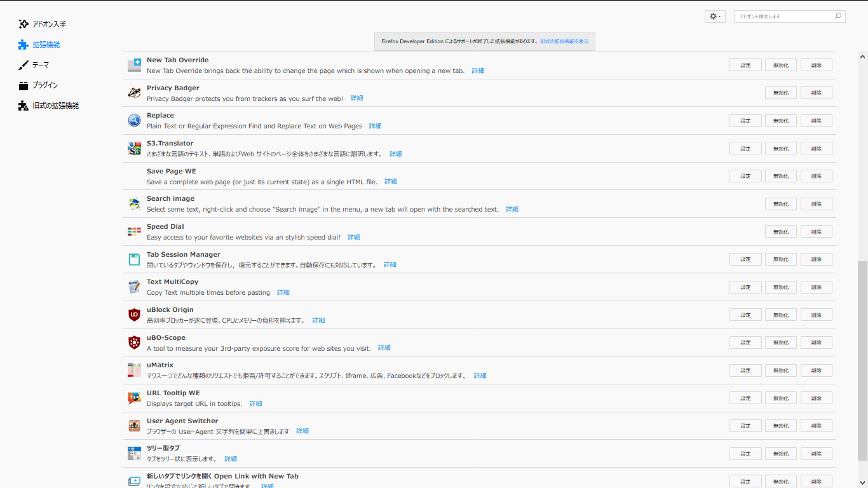The width and height of the screenshot is (868, 488).
Task: Click 無効化 for New Tab Override
Action: (x=781, y=65)
